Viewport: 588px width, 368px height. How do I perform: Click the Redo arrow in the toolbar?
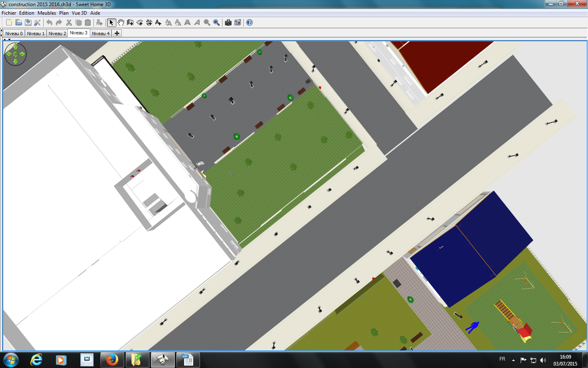[59, 22]
